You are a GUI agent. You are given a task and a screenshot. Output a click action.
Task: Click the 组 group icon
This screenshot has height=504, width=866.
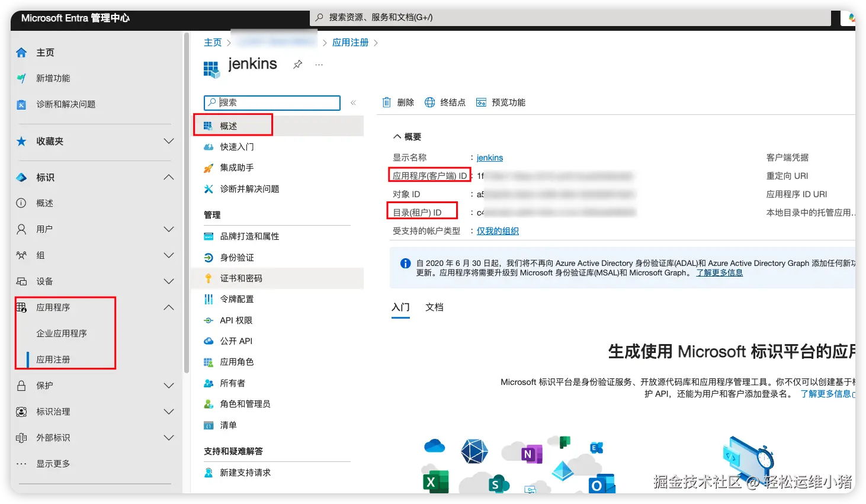pyautogui.click(x=21, y=255)
